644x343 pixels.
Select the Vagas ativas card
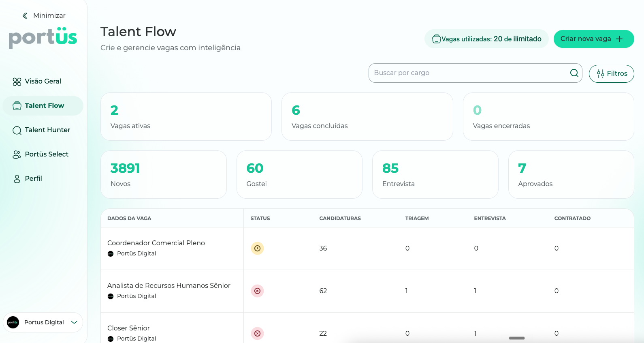pyautogui.click(x=186, y=117)
